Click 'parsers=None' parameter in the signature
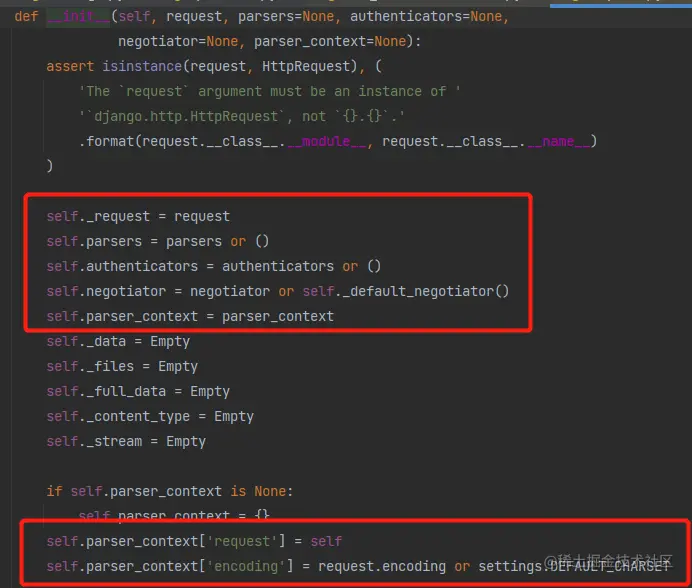The image size is (692, 588). pyautogui.click(x=286, y=17)
